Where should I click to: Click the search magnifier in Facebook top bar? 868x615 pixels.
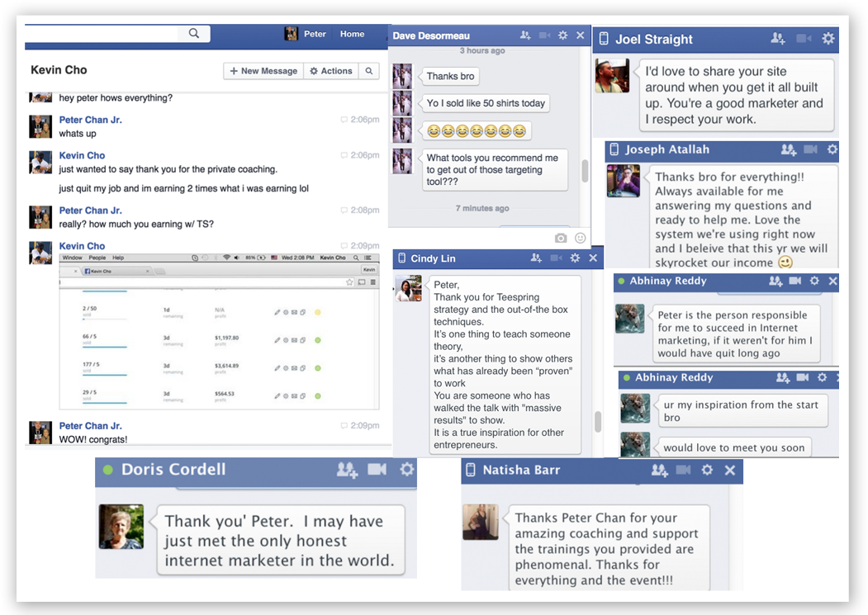coord(194,33)
